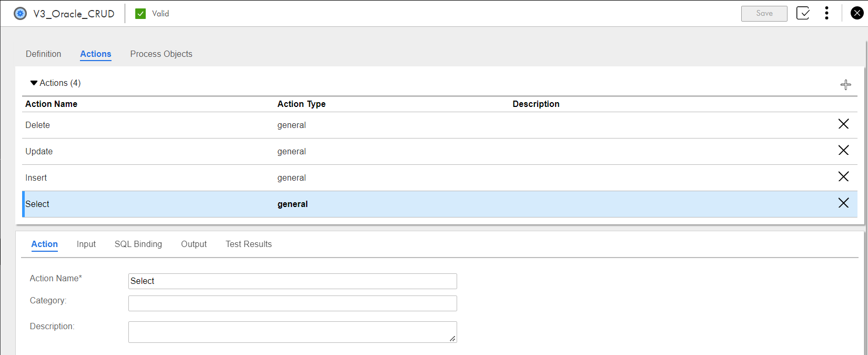Click the Action Type column header
The height and width of the screenshot is (355, 868).
[x=301, y=104]
